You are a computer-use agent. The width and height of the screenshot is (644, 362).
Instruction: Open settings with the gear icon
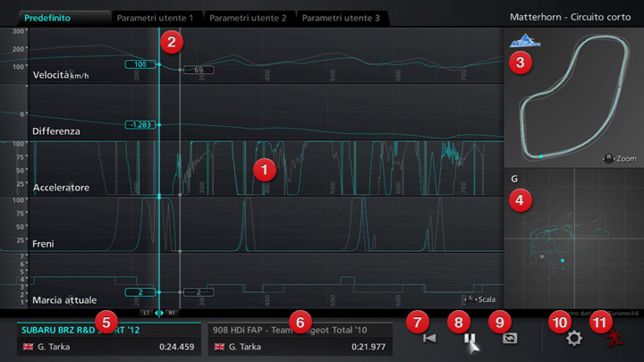coord(574,339)
